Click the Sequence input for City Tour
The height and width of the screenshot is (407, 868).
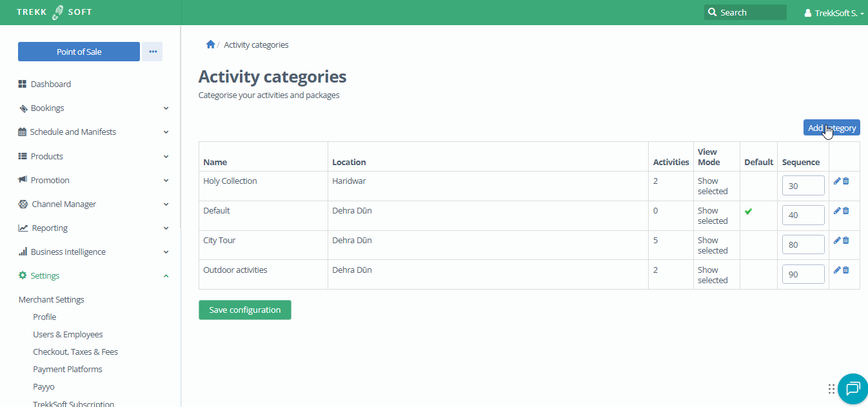803,244
